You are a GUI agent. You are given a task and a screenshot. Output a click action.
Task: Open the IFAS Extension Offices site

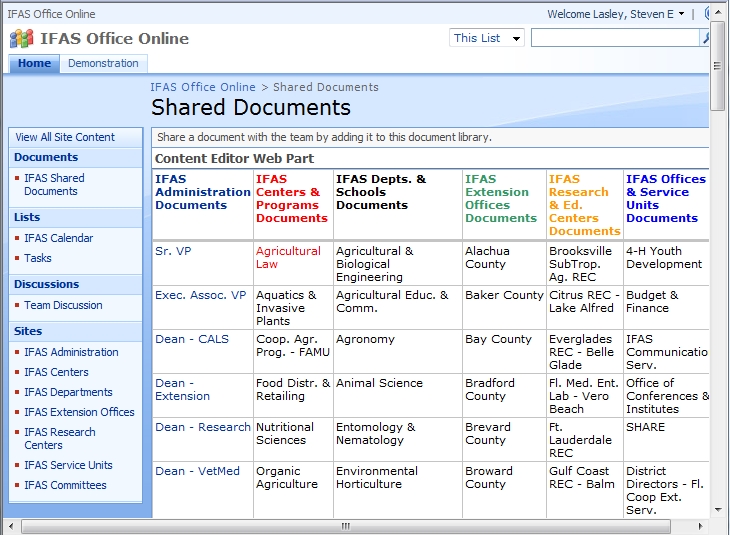(79, 413)
